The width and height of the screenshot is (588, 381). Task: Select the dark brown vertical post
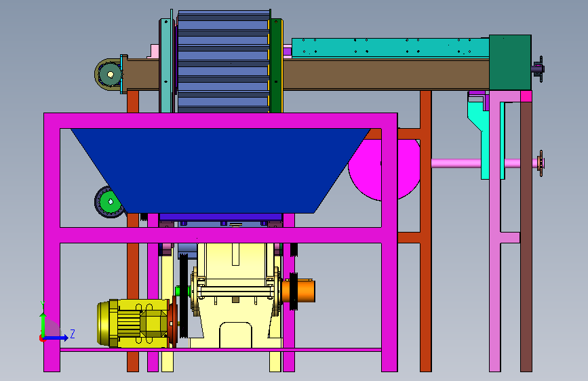[526, 236]
